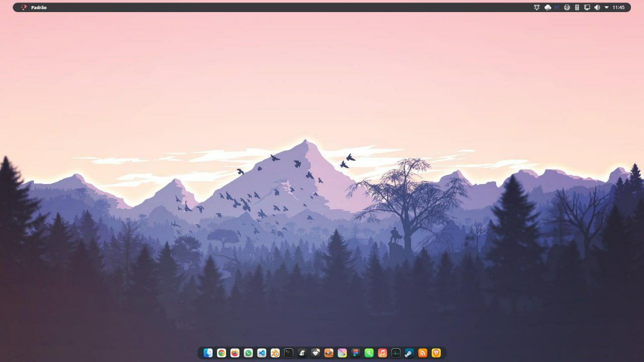Click the launcher logo beside Padrão
Image resolution: width=644 pixels, height=362 pixels.
coord(24,8)
